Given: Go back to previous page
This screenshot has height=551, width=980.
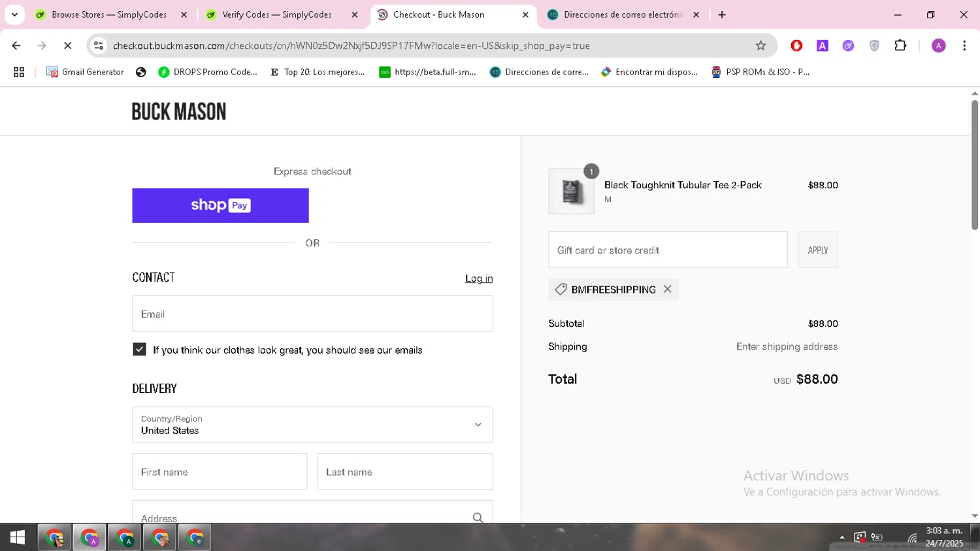Looking at the screenshot, I should (x=16, y=46).
